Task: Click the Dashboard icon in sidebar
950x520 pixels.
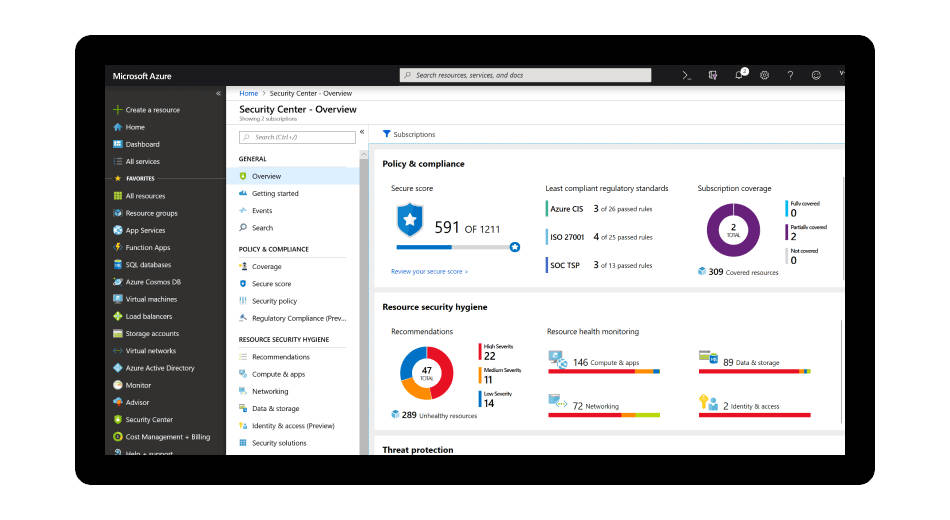Action: coord(118,144)
